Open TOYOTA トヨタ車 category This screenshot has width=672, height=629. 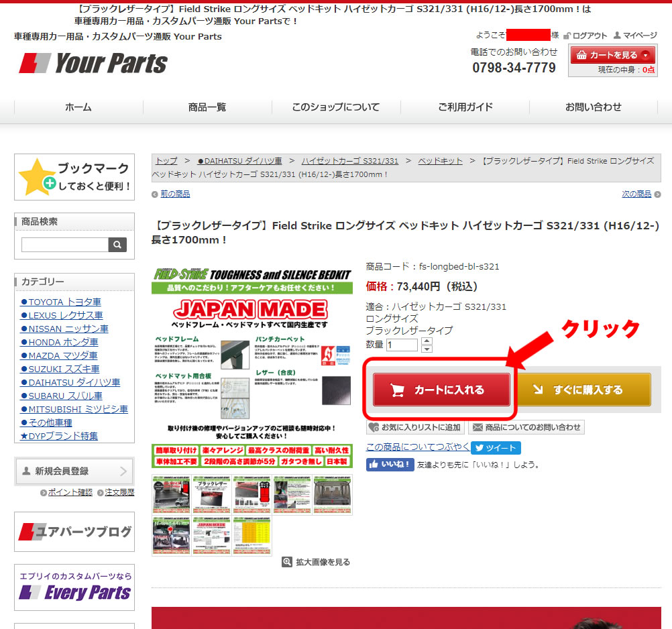(x=60, y=302)
